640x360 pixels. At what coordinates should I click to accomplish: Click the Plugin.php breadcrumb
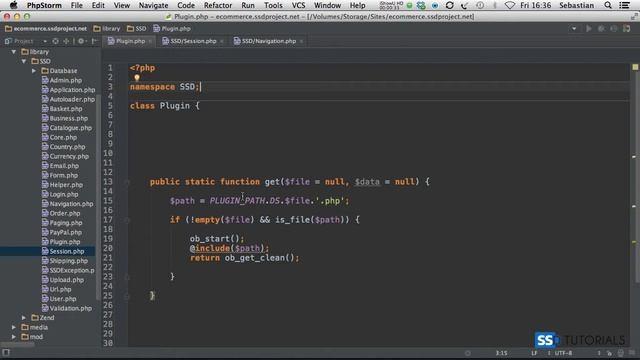tap(172, 29)
